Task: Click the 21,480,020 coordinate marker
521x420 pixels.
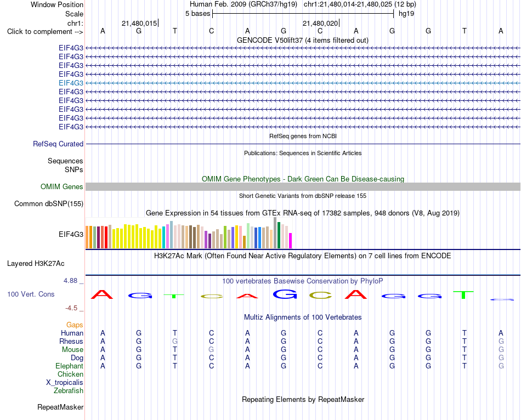Action: tap(320, 23)
